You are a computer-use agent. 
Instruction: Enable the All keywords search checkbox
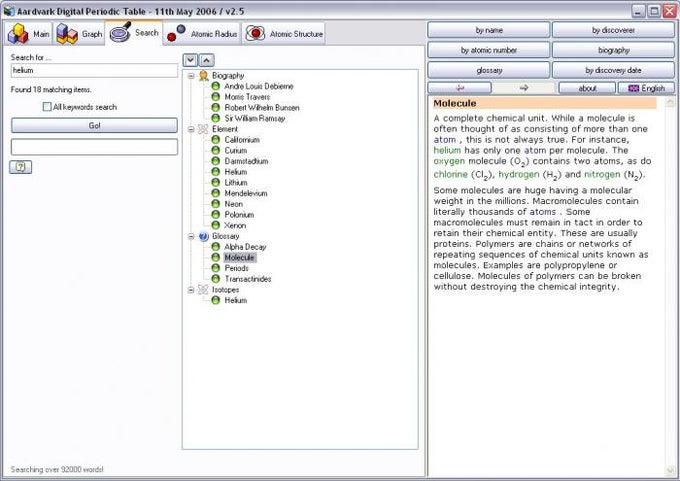[47, 107]
